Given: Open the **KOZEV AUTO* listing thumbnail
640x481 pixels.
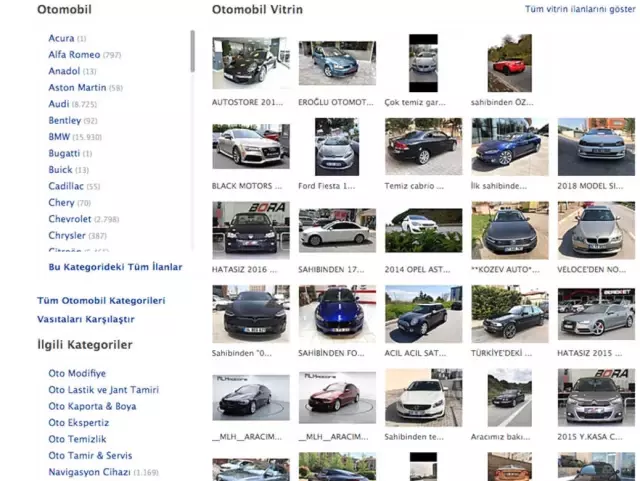Looking at the screenshot, I should tap(510, 230).
